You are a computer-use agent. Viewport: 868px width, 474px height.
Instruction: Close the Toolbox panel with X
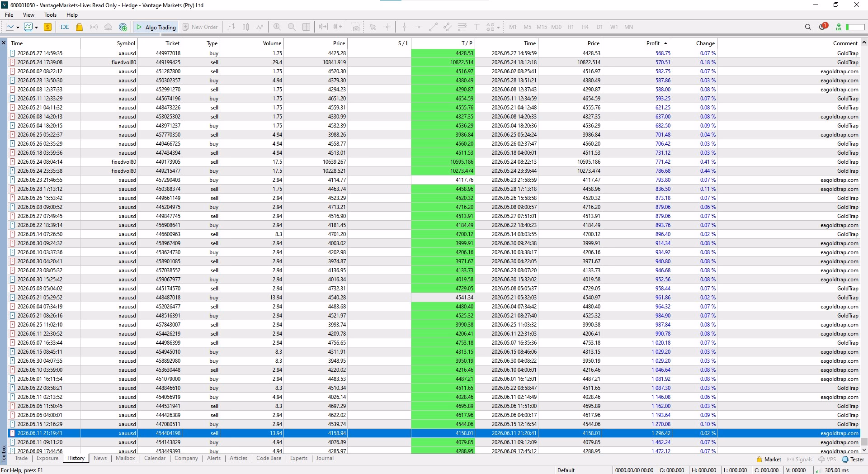pyautogui.click(x=4, y=43)
